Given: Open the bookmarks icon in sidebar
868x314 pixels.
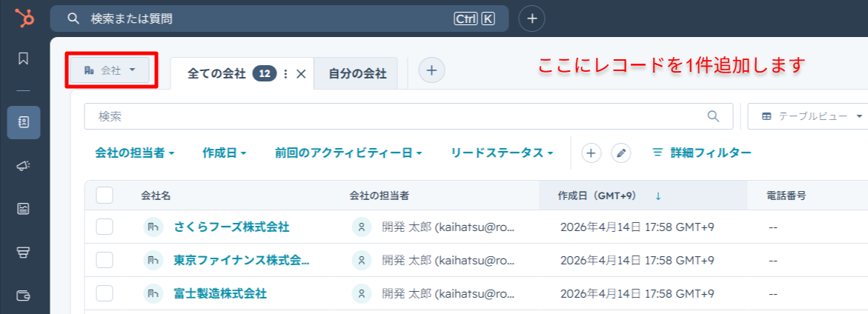Looking at the screenshot, I should point(24,58).
